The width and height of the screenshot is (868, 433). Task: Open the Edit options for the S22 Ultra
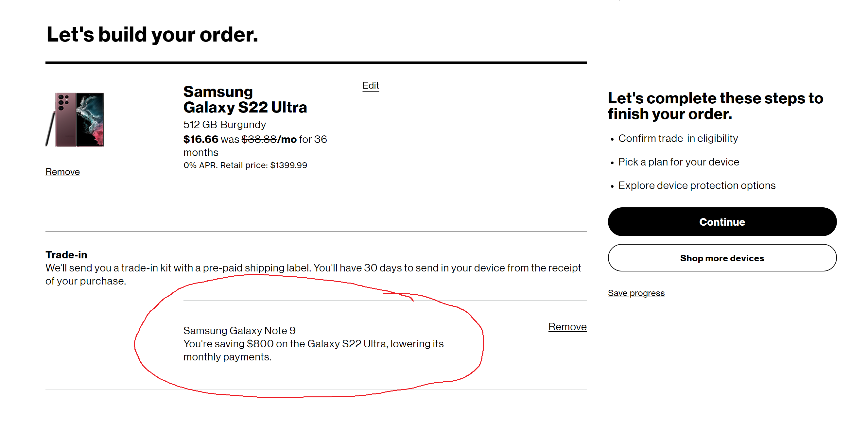[371, 85]
